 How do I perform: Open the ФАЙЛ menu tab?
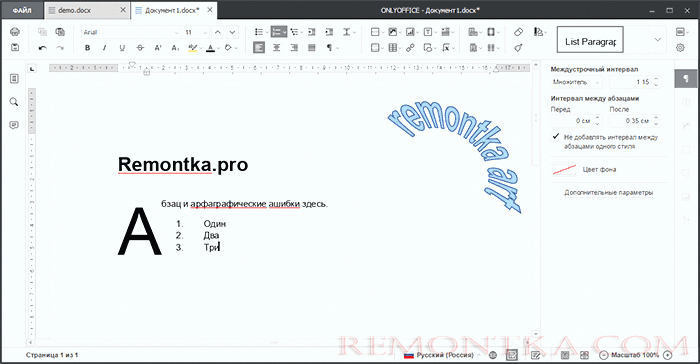point(22,10)
